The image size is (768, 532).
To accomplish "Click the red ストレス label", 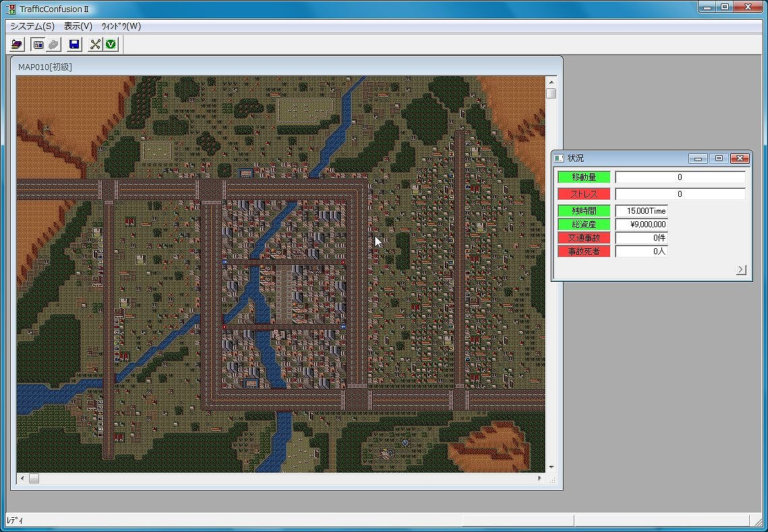I will [x=584, y=194].
